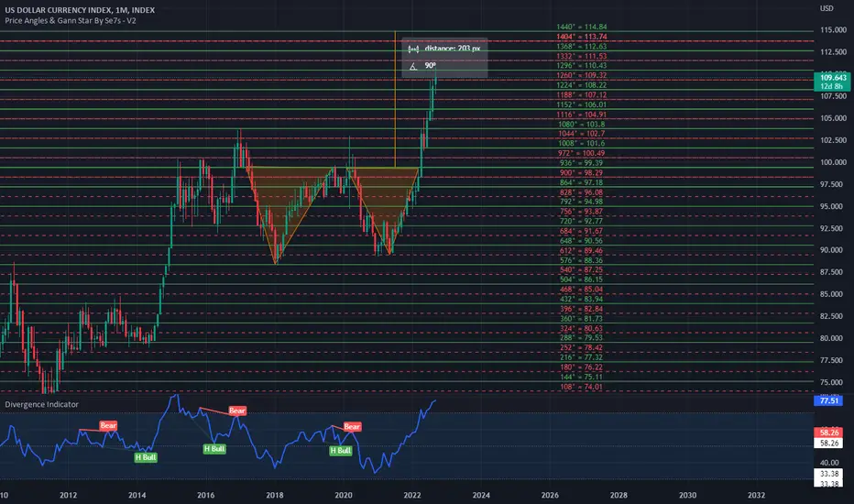Click the USD currency label on the price axis
Image resolution: width=854 pixels, height=504 pixels.
[827, 8]
